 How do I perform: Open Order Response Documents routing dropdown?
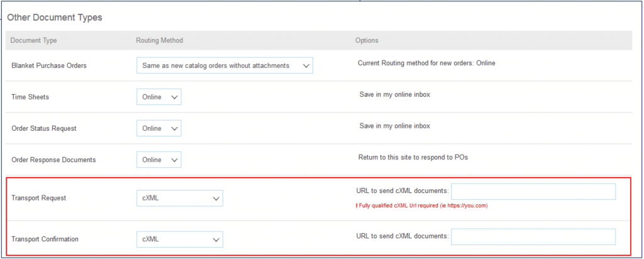[159, 160]
